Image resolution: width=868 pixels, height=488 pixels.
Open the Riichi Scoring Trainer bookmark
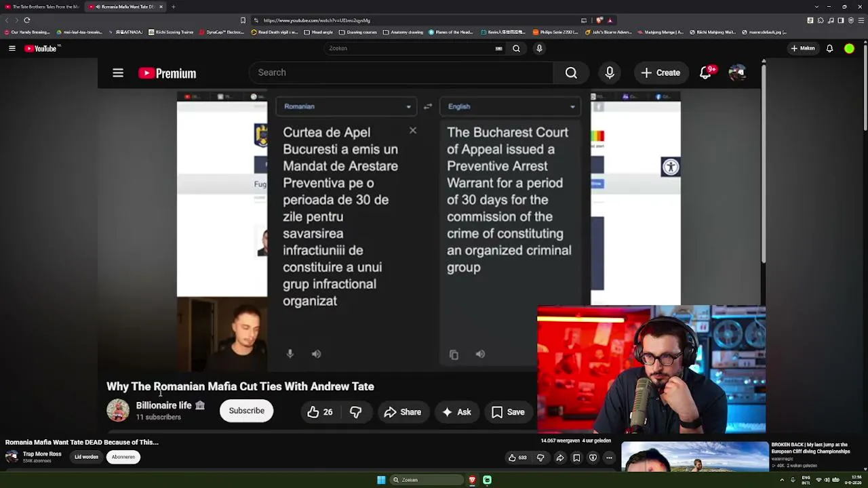(x=170, y=32)
